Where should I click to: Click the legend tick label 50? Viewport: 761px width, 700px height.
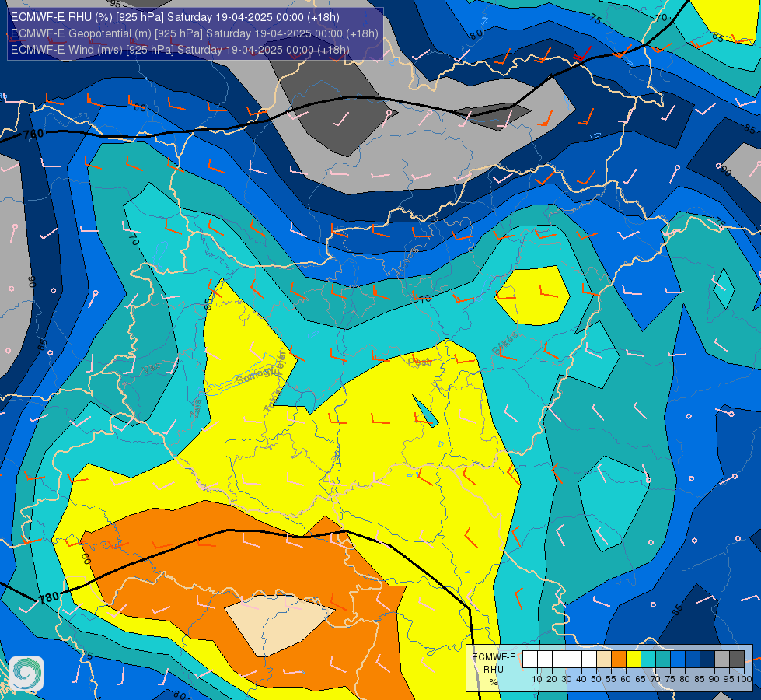coord(596,679)
